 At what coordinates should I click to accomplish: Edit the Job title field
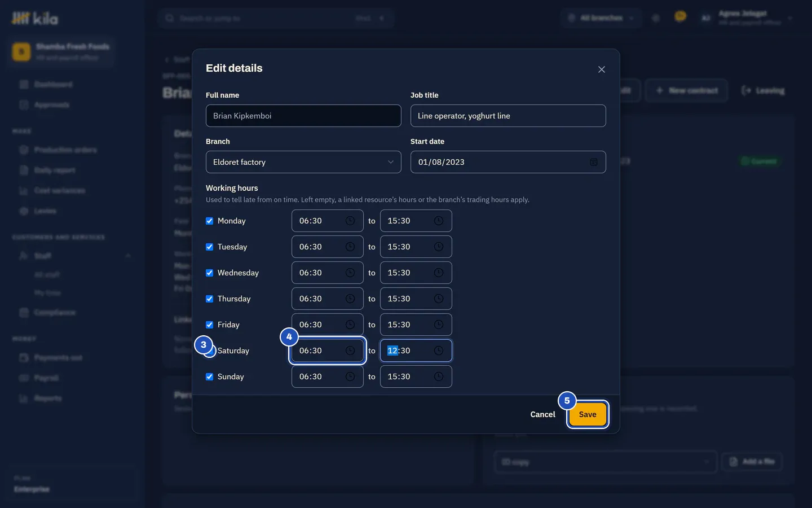508,116
